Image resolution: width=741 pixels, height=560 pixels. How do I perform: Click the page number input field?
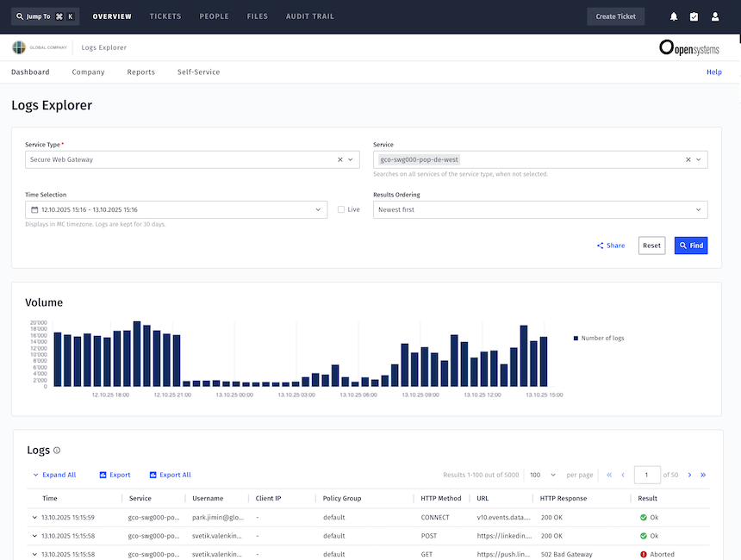coord(647,475)
